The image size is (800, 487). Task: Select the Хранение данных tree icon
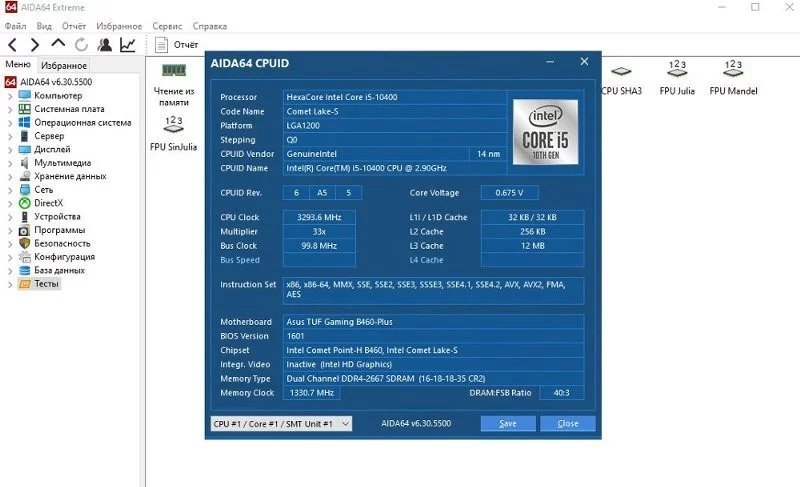pos(24,176)
